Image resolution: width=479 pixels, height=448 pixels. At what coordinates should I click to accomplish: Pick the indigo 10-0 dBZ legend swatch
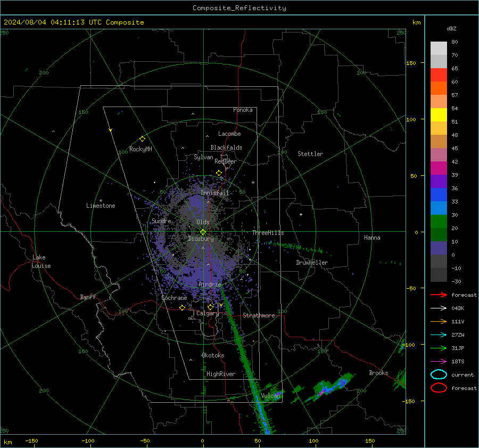point(439,248)
